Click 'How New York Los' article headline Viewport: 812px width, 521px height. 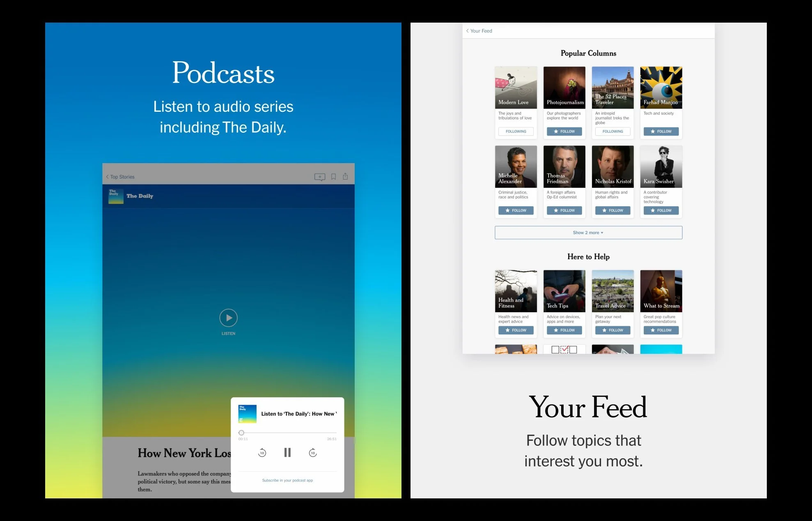[184, 453]
